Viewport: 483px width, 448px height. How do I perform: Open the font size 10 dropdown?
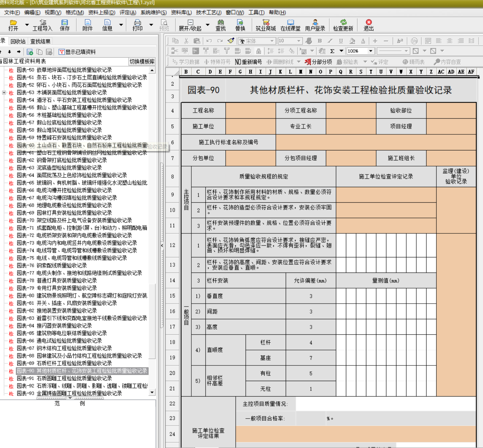pos(298,41)
